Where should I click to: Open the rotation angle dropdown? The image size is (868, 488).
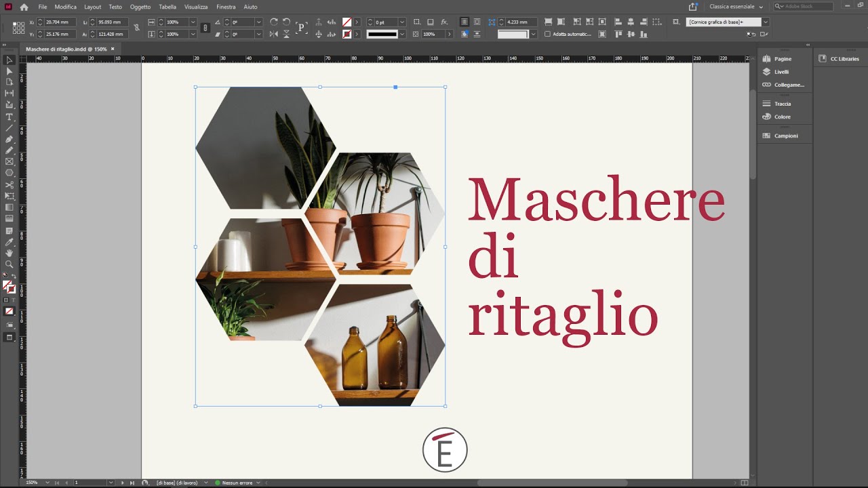[258, 22]
